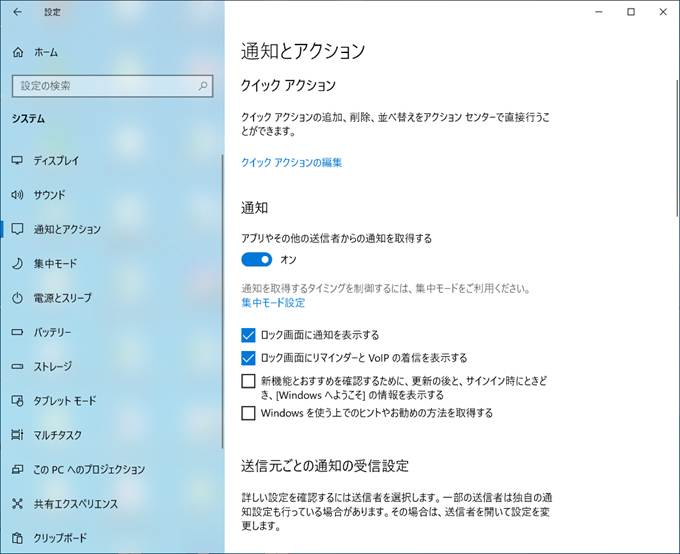
Task: Uncheck ロック画面に通知を表示する checkbox
Action: [x=249, y=335]
